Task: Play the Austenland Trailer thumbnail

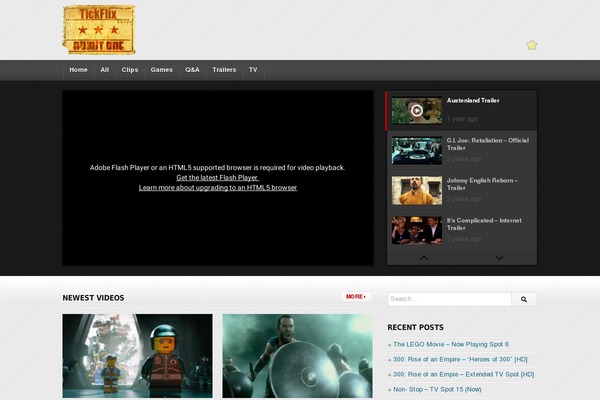Action: (x=417, y=111)
